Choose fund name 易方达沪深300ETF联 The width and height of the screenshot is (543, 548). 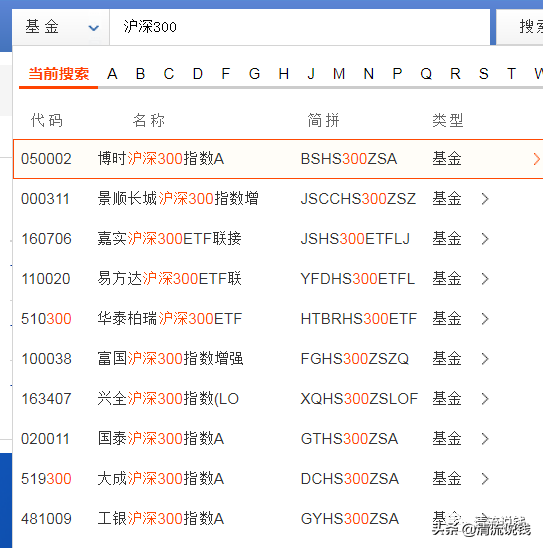(x=169, y=279)
